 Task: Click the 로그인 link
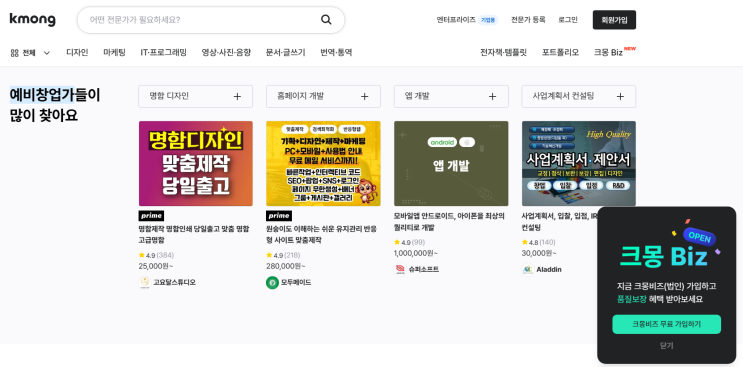pos(568,20)
